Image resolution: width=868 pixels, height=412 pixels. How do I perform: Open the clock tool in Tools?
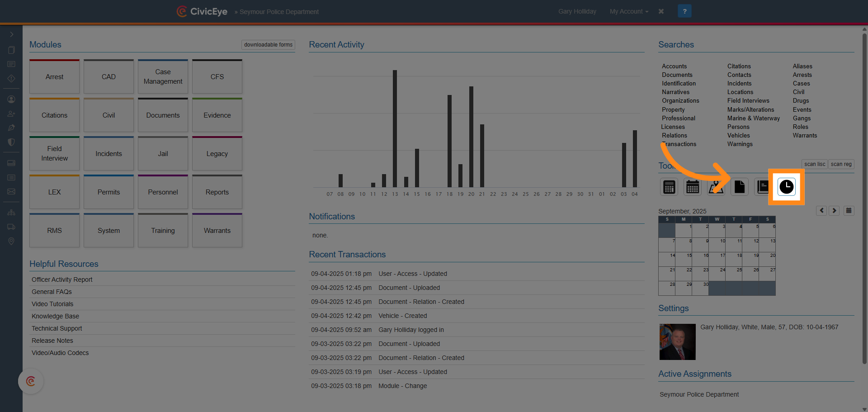786,187
